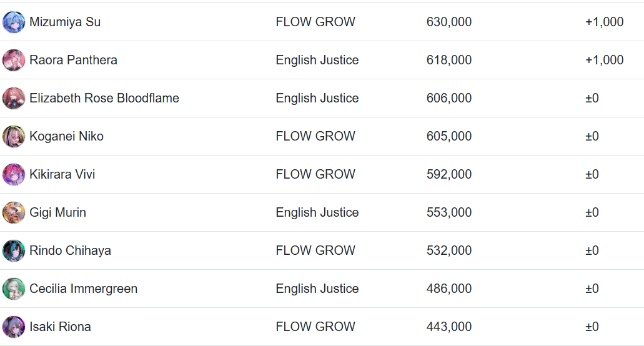Click Cecilia Immergreen's avatar icon
Image resolution: width=644 pixels, height=346 pixels.
(14, 289)
